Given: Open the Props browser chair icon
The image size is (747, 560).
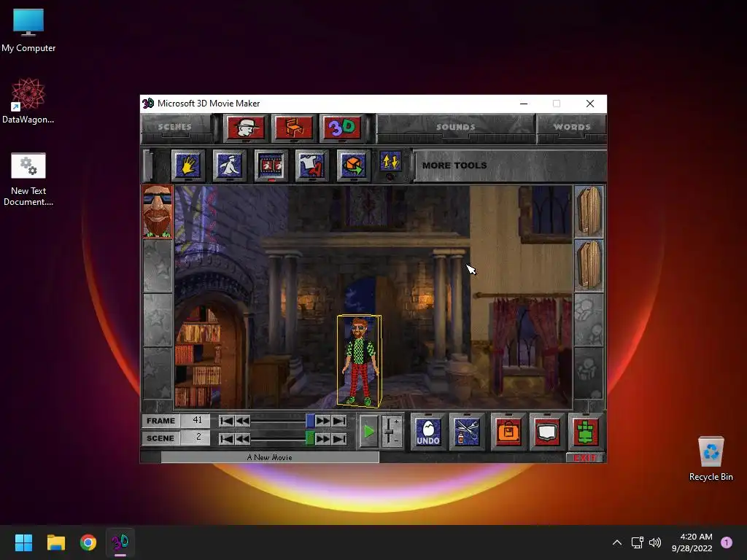Looking at the screenshot, I should 294,128.
